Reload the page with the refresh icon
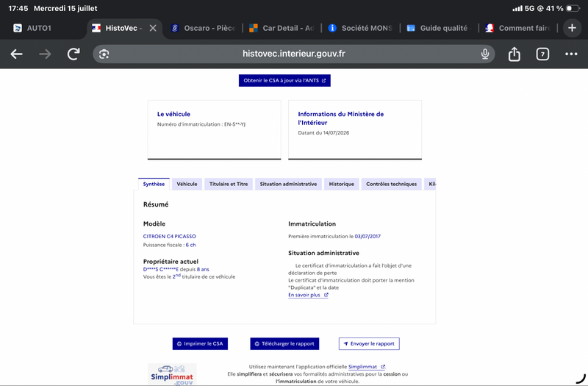Image resolution: width=588 pixels, height=386 pixels. 73,54
